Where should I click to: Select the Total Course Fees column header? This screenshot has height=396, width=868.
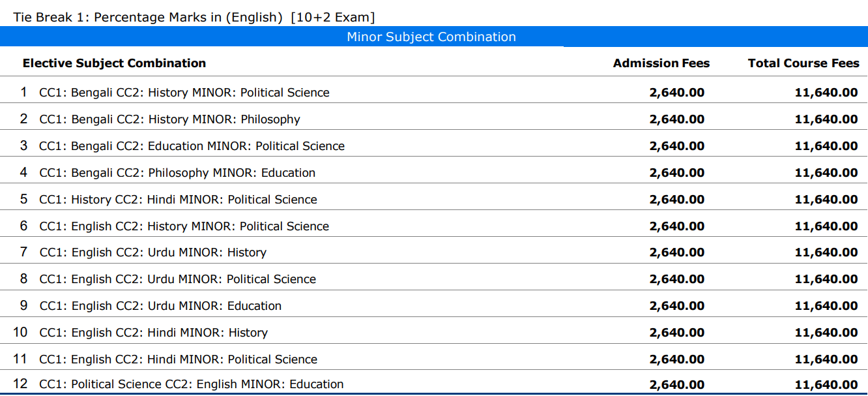pyautogui.click(x=803, y=63)
